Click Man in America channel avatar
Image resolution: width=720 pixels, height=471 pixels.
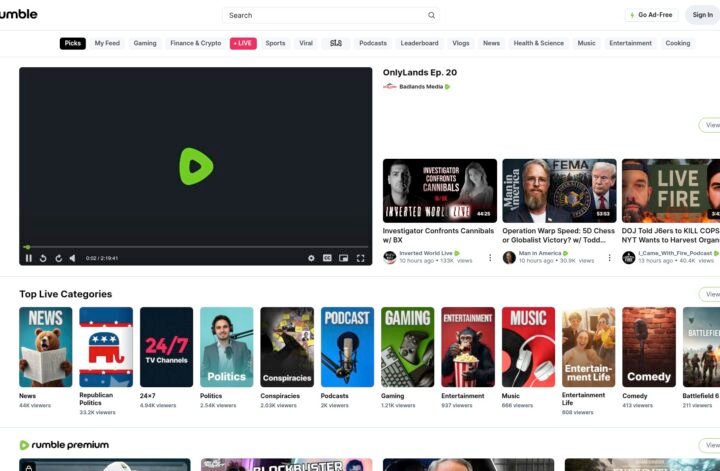coord(509,258)
